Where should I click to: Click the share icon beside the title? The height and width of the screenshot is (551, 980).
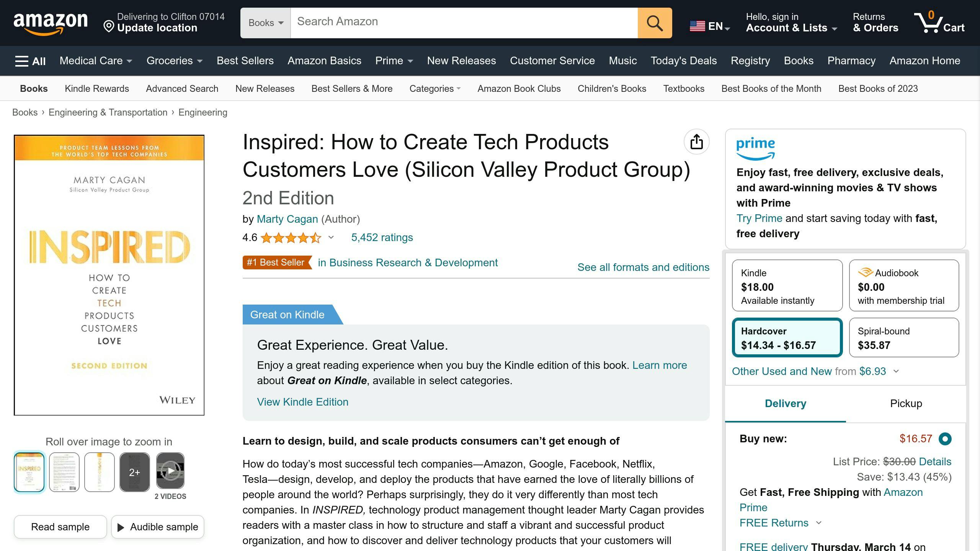[x=696, y=142]
